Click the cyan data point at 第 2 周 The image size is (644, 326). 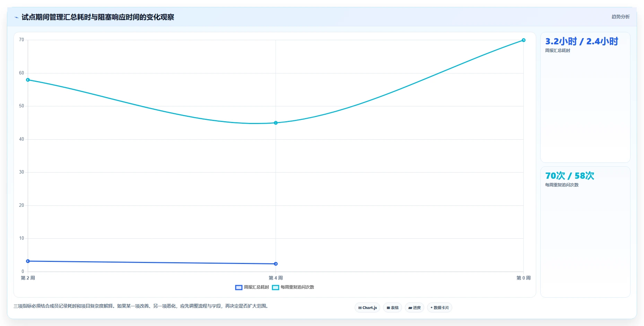point(28,80)
